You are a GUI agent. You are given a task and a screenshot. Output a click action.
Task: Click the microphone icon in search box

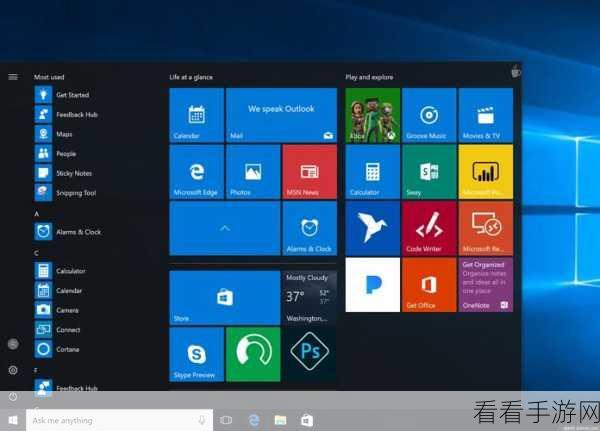[202, 420]
